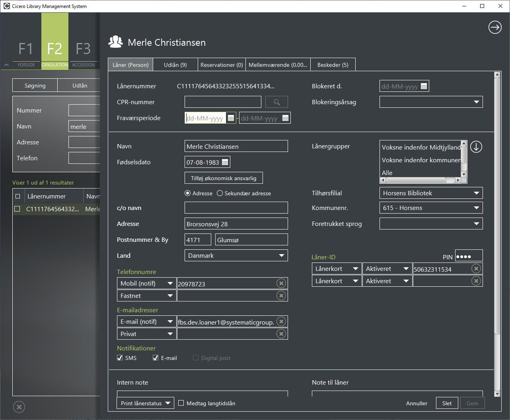The width and height of the screenshot is (510, 420).
Task: Remove Lånerkort number 50632311534
Action: (476, 269)
